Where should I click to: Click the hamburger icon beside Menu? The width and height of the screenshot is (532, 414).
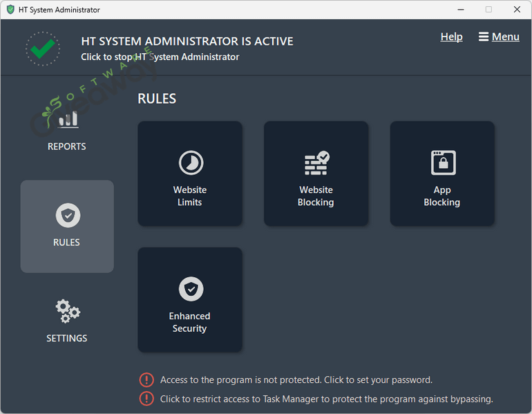tap(484, 37)
